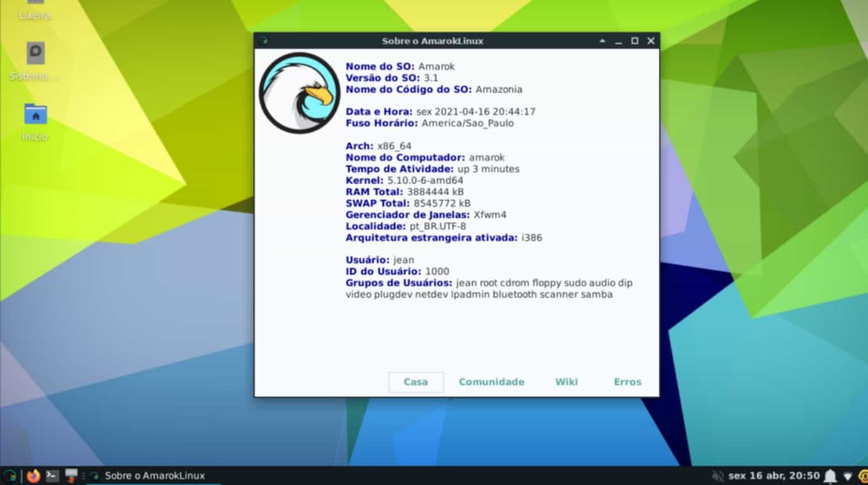This screenshot has width=868, height=485.
Task: Open the Comunidade link
Action: click(491, 382)
